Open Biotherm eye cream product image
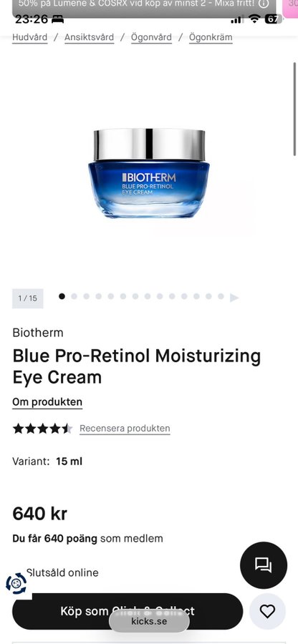The height and width of the screenshot is (644, 298). pyautogui.click(x=149, y=173)
